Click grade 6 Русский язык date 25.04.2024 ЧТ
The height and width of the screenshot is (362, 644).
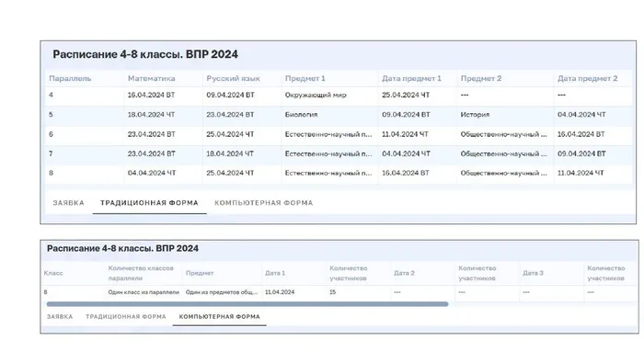pyautogui.click(x=230, y=134)
